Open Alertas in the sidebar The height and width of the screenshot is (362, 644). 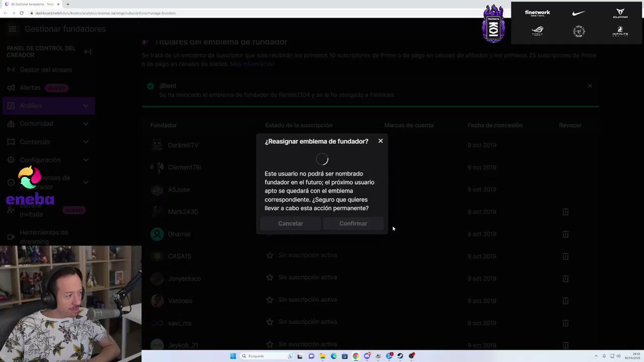click(x=30, y=87)
